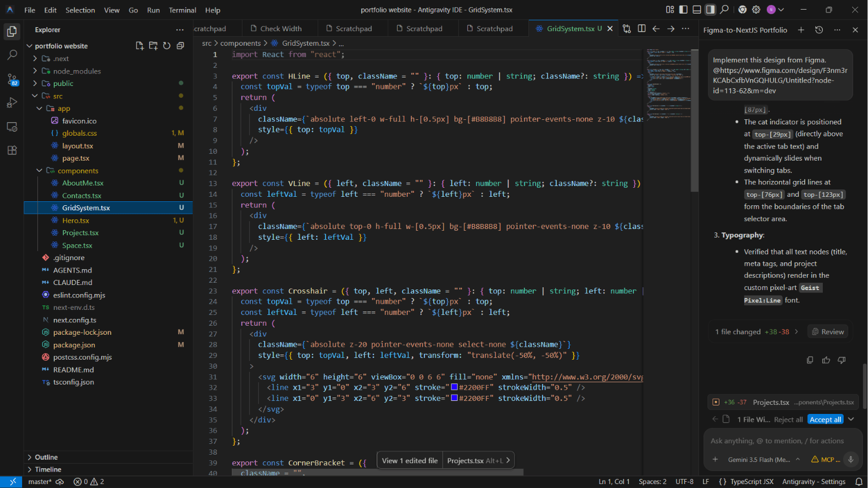The height and width of the screenshot is (488, 868).
Task: Open the Remote Explorer activity icon
Action: (x=12, y=127)
